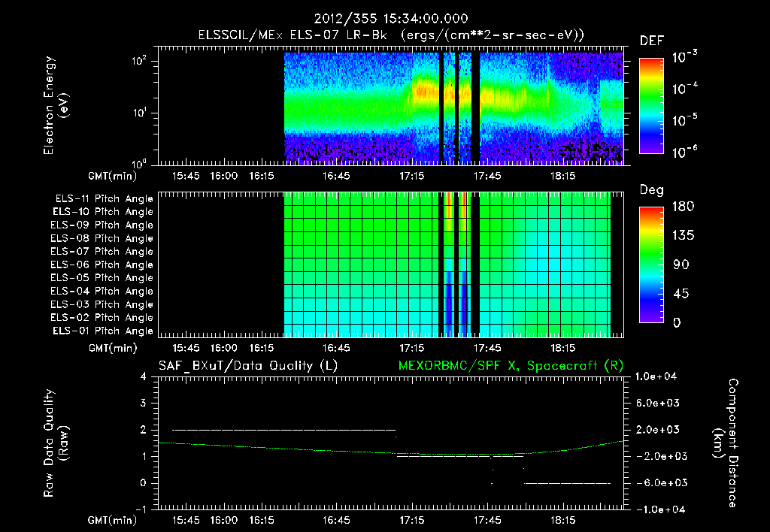770x532 pixels.
Task: Select the 10^-4 DEF scale value
Action: 684,89
